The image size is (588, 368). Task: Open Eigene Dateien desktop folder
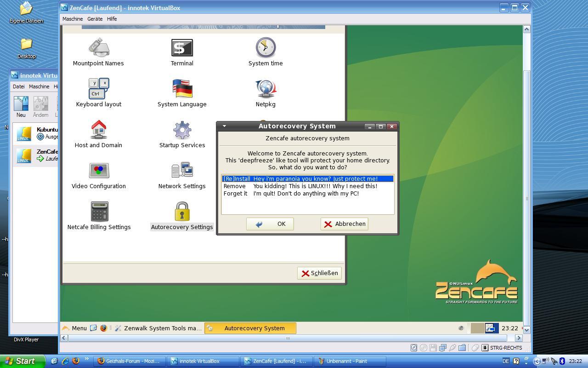(26, 13)
